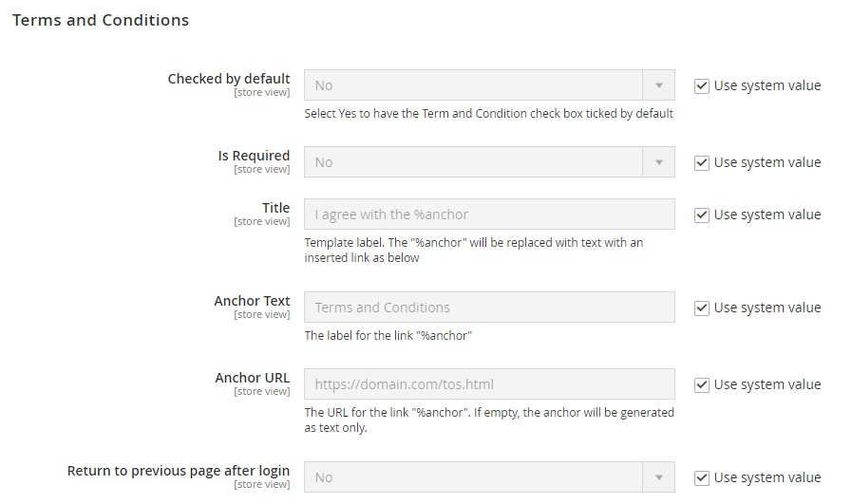Click the Terms and Conditions section heading
The height and width of the screenshot is (504, 852).
click(101, 20)
